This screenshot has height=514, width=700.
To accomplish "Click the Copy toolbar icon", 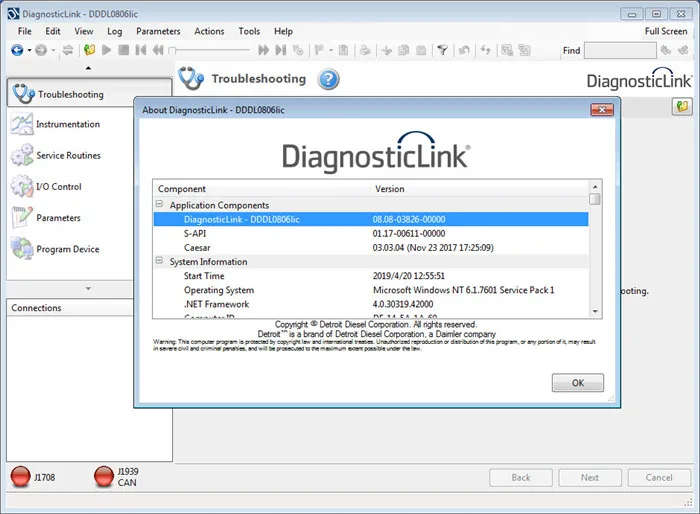I will tap(404, 50).
